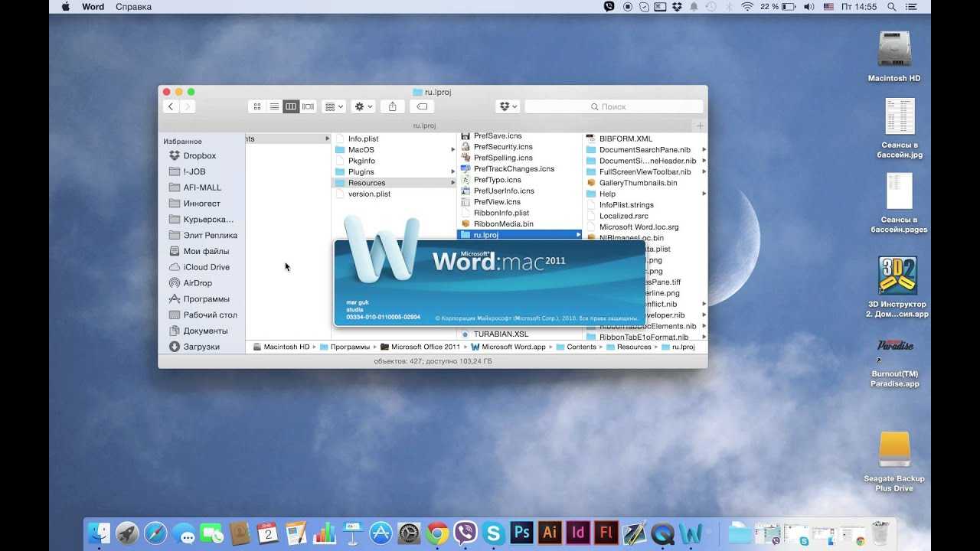Click Microsoft Office 2011 in path bar
This screenshot has height=551, width=980.
click(420, 347)
